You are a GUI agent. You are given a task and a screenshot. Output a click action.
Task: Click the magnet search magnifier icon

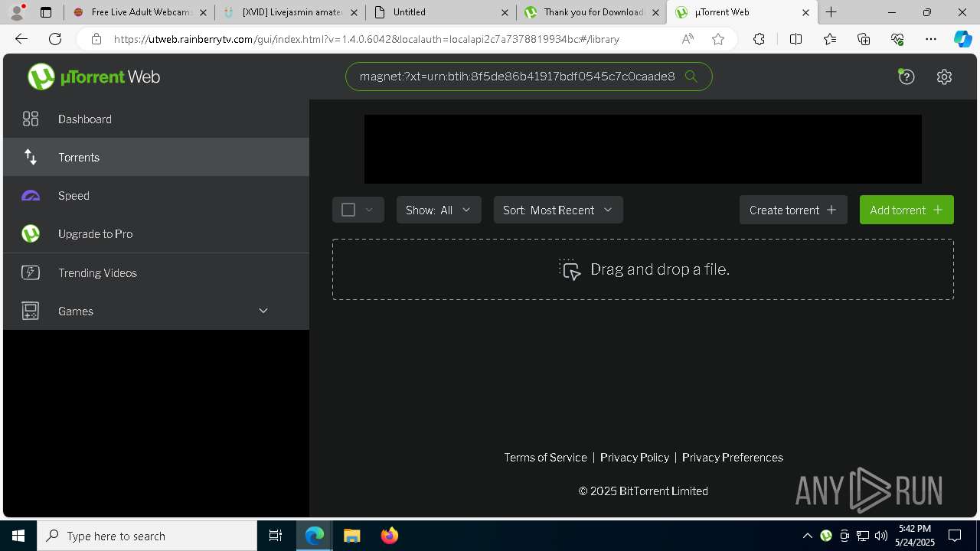point(691,77)
